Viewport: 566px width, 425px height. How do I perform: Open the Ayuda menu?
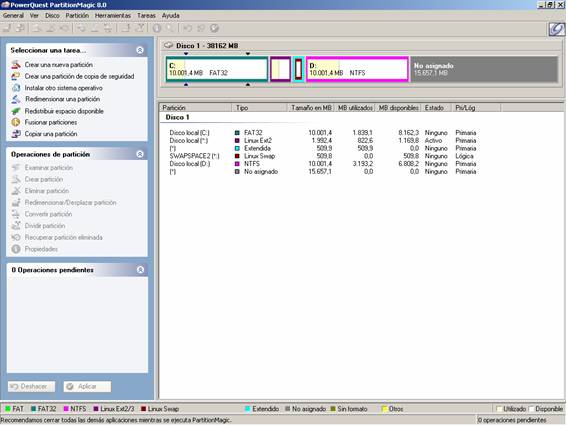(x=171, y=16)
